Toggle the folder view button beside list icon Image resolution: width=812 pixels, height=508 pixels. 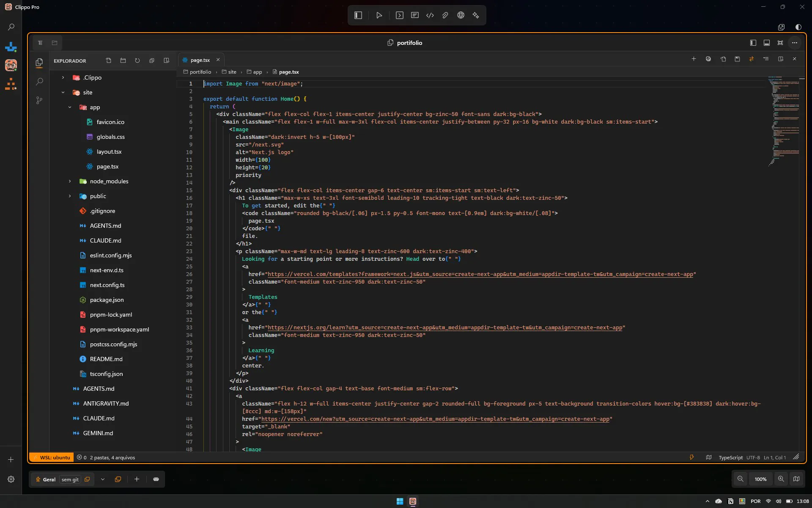(55, 43)
